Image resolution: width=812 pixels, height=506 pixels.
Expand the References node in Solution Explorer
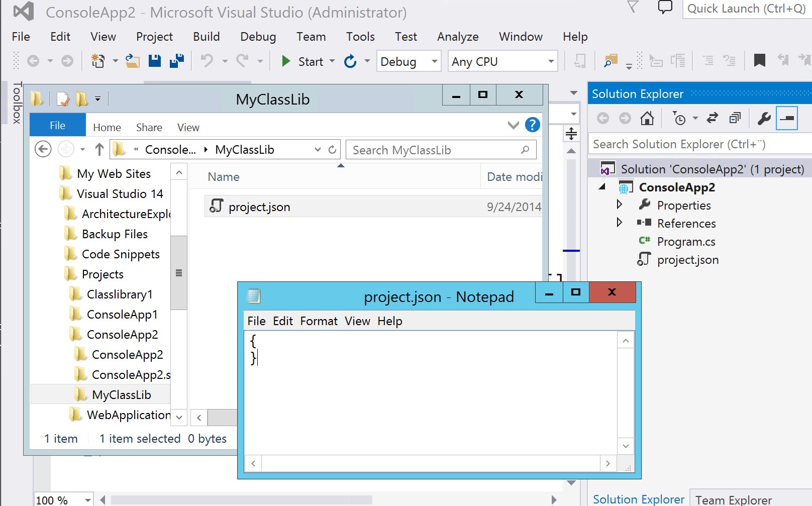pos(619,223)
